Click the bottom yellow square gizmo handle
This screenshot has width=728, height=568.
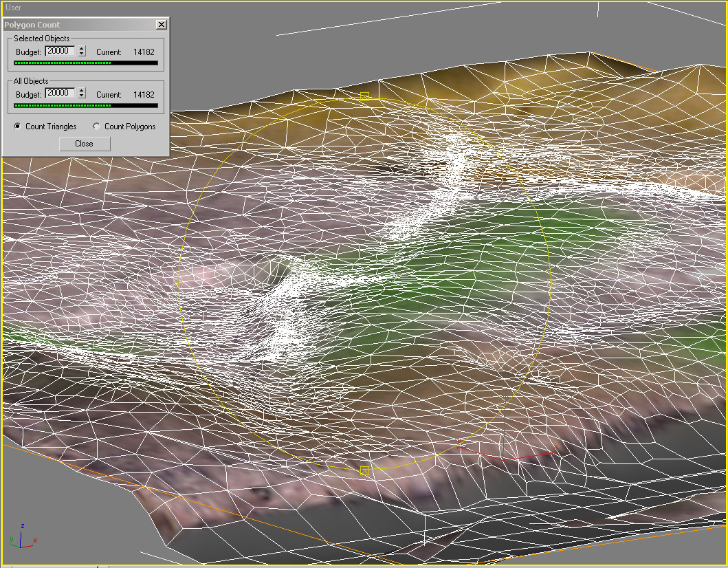(365, 470)
